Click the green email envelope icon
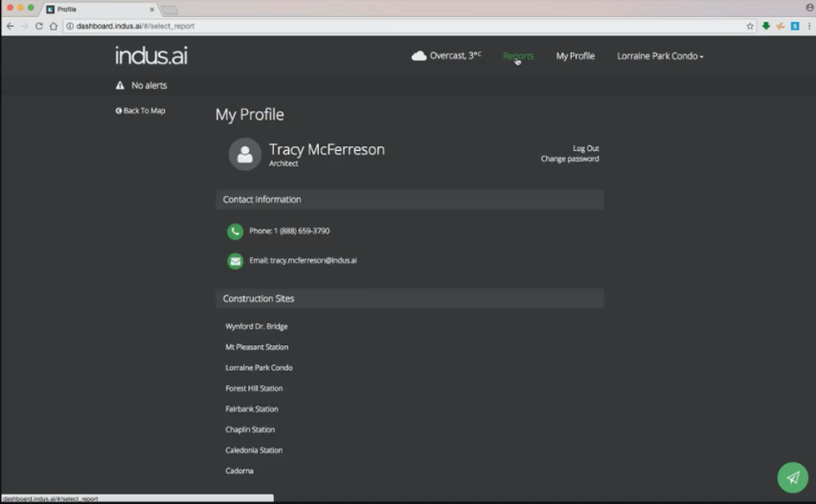 [235, 261]
